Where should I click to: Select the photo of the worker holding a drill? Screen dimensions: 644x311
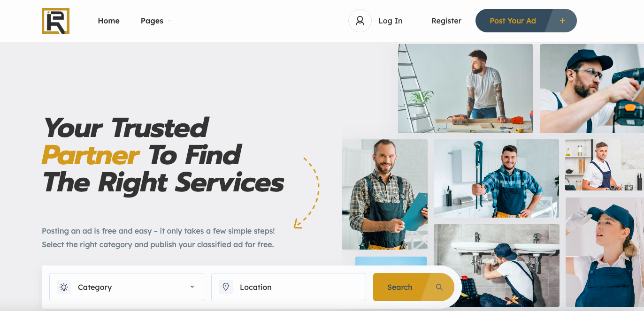click(592, 89)
